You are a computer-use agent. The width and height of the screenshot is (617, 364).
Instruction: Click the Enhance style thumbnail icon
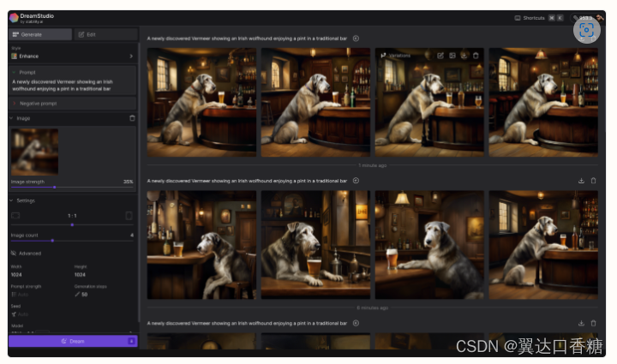point(15,57)
